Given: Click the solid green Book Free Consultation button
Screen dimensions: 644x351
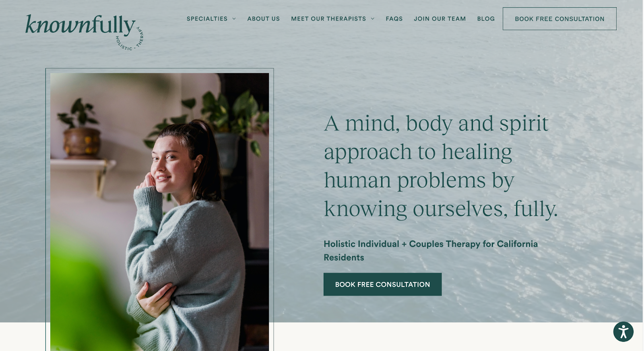Looking at the screenshot, I should 382,284.
